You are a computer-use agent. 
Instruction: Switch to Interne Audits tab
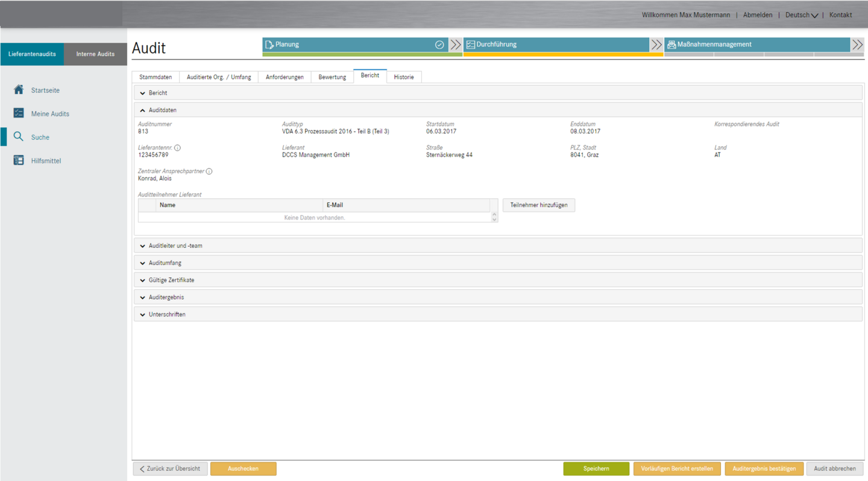click(95, 54)
